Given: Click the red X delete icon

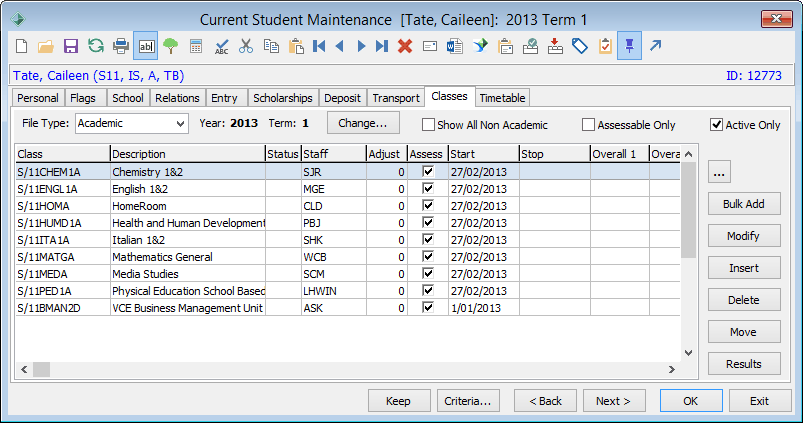Looking at the screenshot, I should click(405, 46).
